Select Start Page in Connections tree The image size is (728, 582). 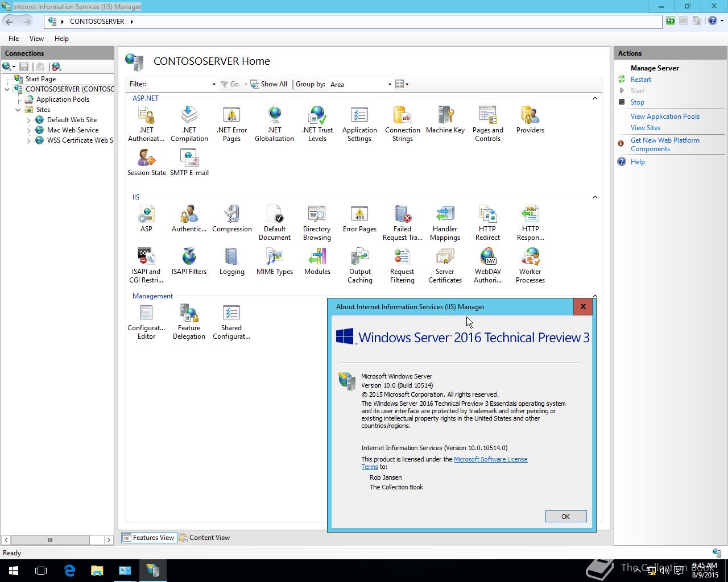click(x=40, y=79)
